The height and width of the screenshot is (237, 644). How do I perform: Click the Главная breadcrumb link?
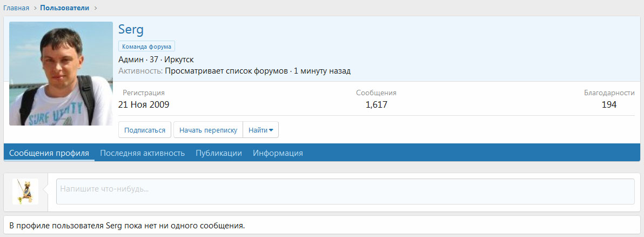click(16, 8)
